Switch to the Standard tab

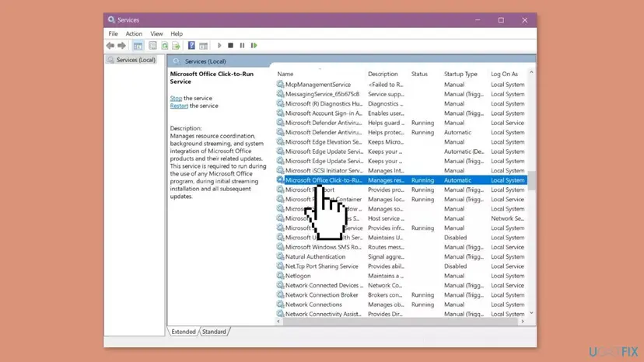(x=214, y=332)
